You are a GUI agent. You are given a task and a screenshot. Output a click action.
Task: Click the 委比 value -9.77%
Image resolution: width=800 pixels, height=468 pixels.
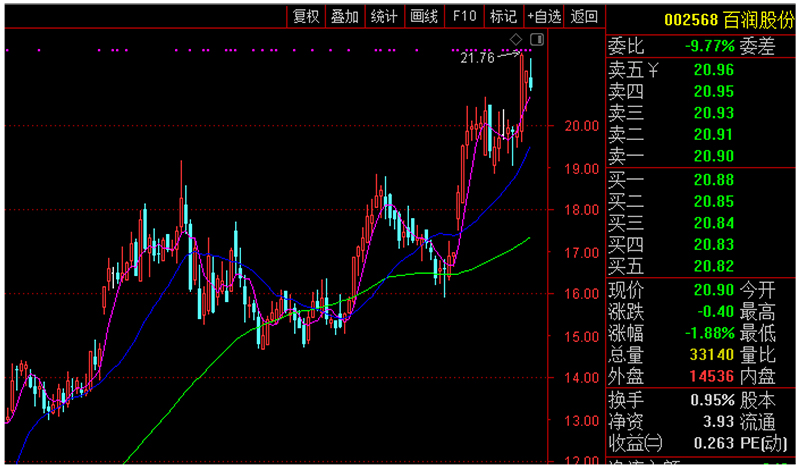pyautogui.click(x=709, y=46)
